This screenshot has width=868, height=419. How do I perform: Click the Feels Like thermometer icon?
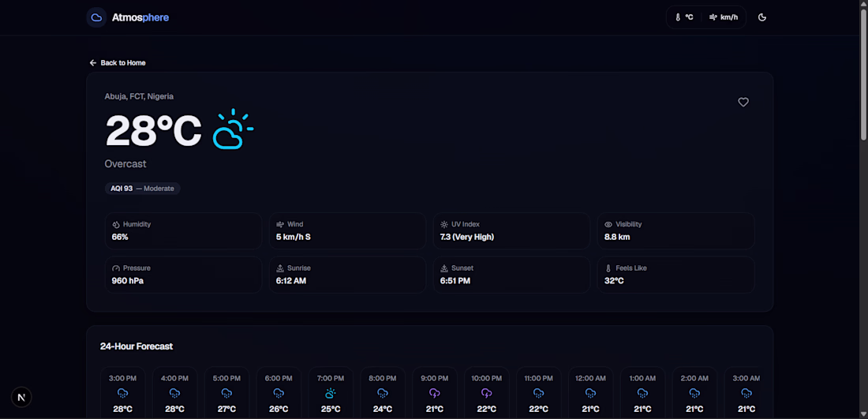608,268
